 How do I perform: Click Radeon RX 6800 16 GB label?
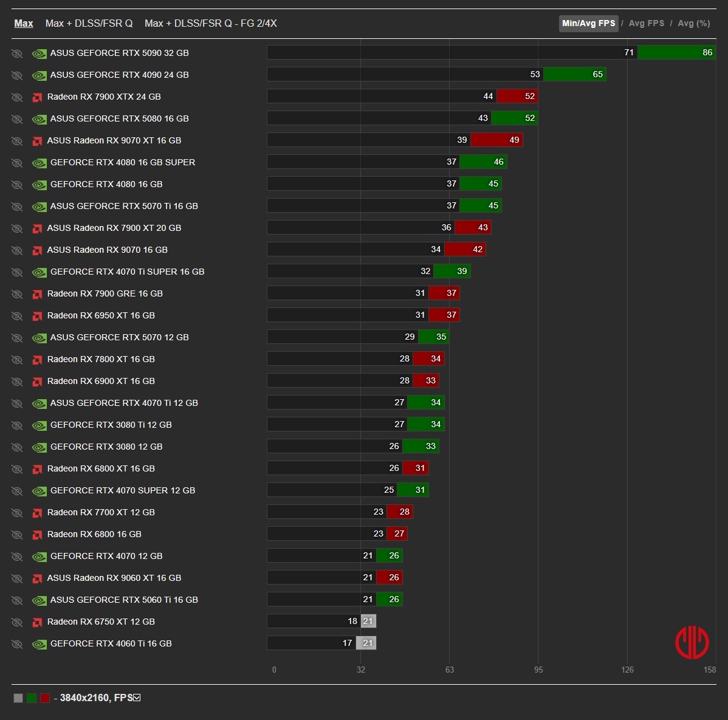click(x=94, y=534)
